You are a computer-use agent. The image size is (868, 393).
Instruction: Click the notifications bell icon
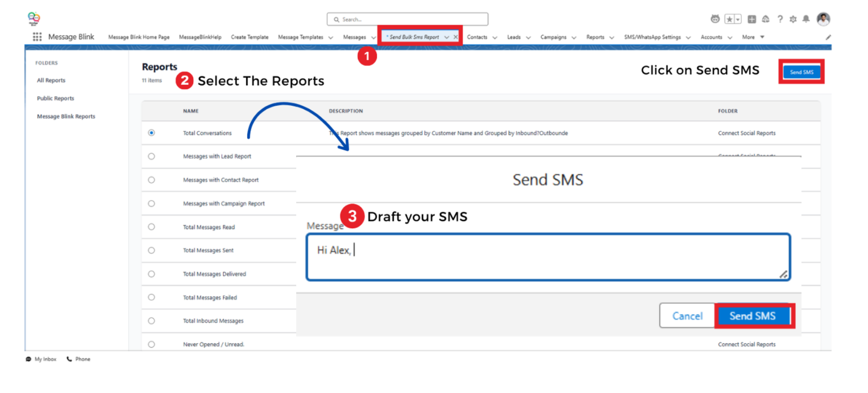pos(806,20)
